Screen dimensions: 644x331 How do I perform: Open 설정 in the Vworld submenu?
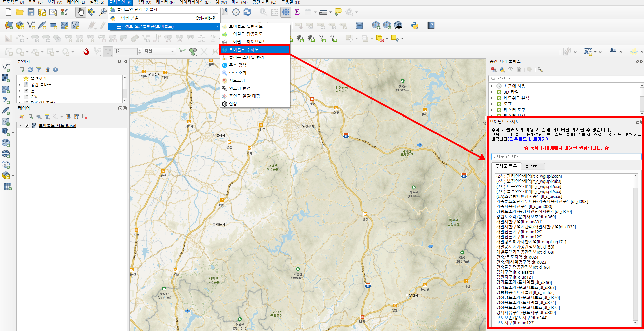(255, 104)
